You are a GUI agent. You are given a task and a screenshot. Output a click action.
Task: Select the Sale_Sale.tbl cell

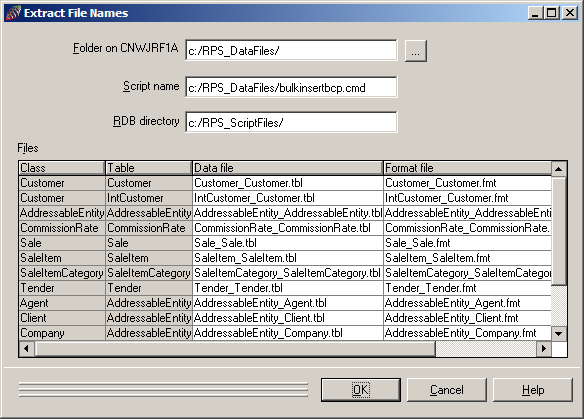[288, 243]
